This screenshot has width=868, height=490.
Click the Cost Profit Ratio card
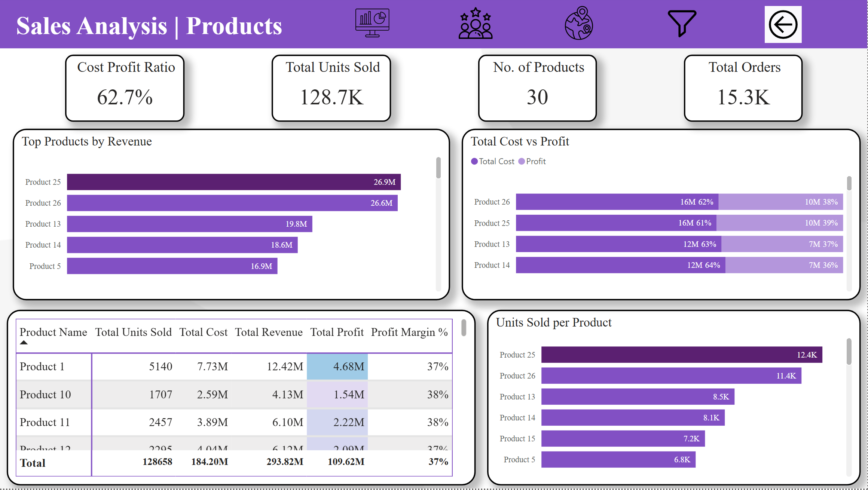(x=125, y=88)
